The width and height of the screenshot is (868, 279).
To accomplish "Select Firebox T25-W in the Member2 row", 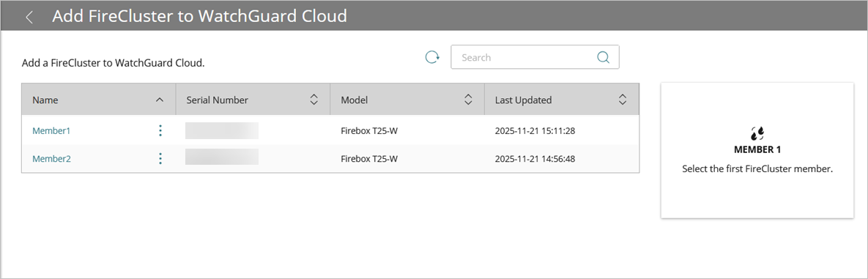I will [369, 158].
